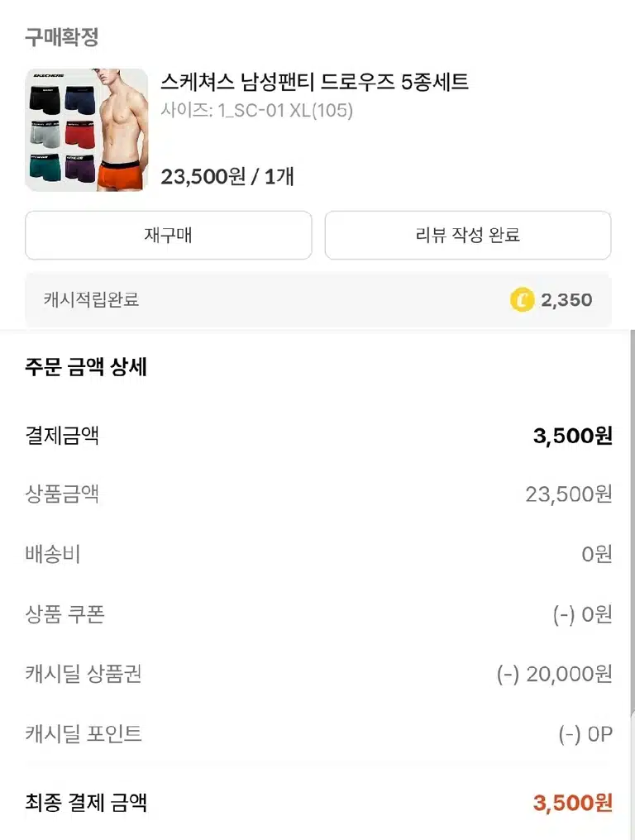This screenshot has height=840, width=635.
Task: Tap the 주문 금액 상세 section heading
Action: [86, 367]
